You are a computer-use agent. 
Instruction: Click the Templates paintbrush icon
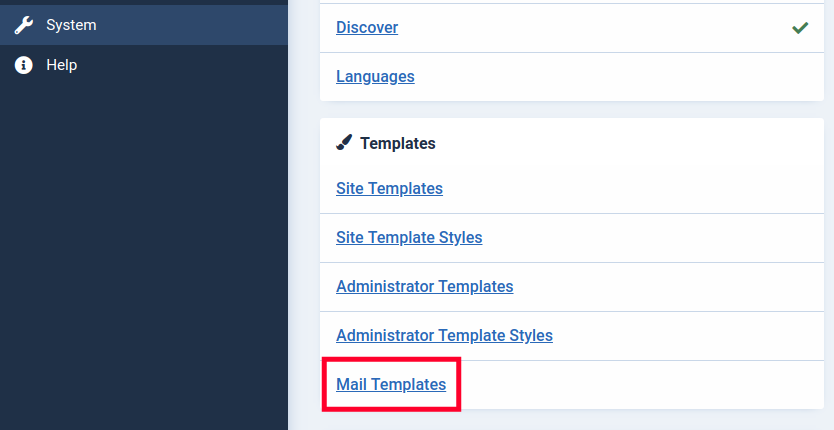(x=344, y=143)
